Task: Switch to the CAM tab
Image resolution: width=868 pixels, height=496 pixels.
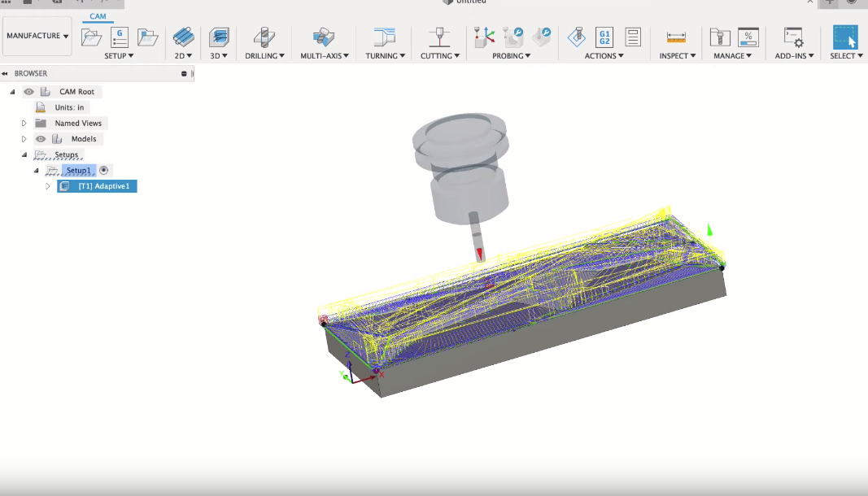Action: coord(97,16)
